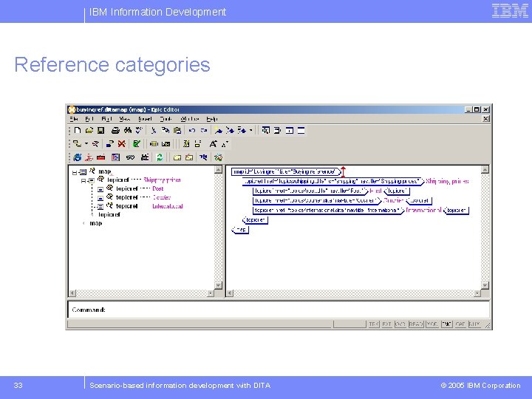
Task: Click the chain-link icon in third toolbar
Action: coord(130,157)
